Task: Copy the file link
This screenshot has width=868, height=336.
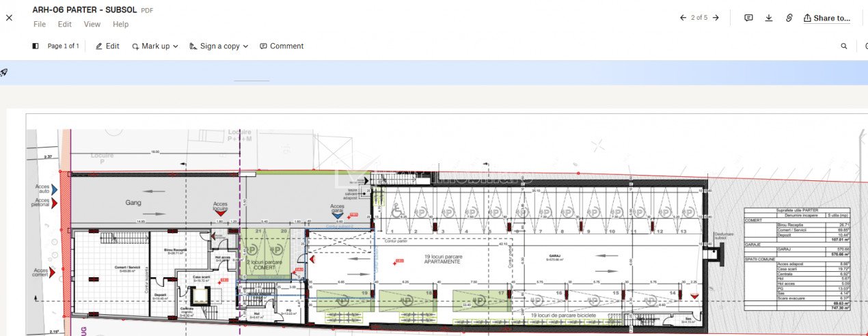Action: click(789, 18)
